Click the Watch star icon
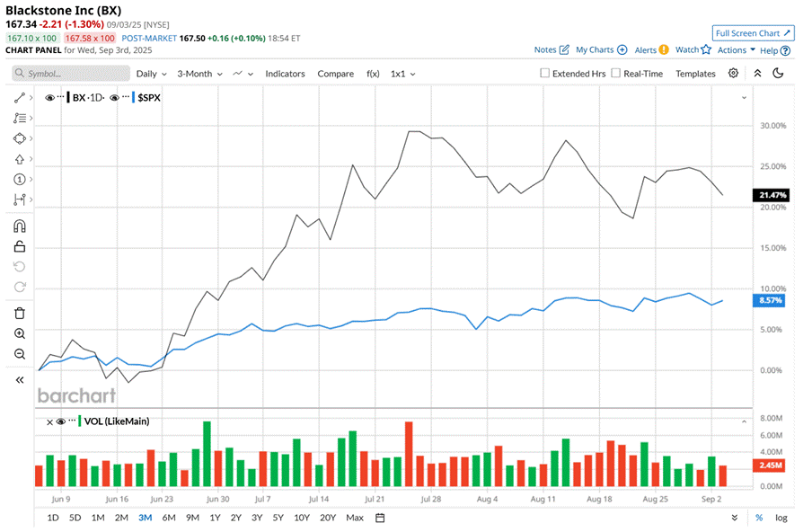812x532 pixels. (706, 49)
